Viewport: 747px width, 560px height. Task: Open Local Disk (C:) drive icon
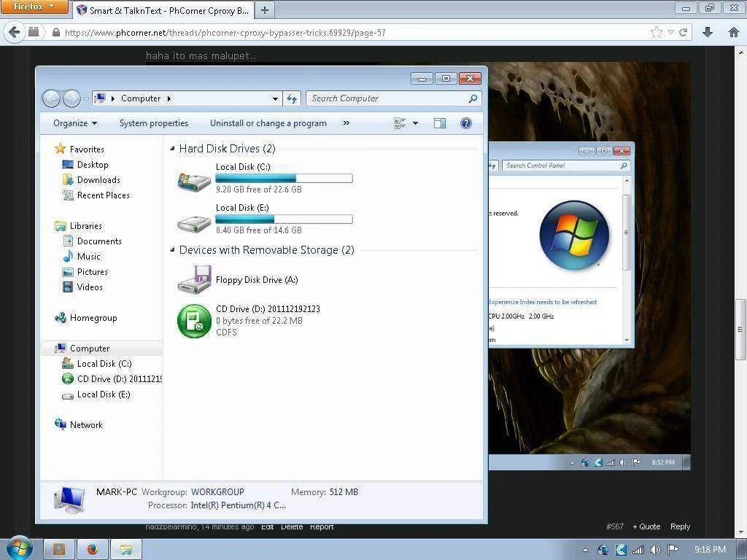tap(194, 182)
